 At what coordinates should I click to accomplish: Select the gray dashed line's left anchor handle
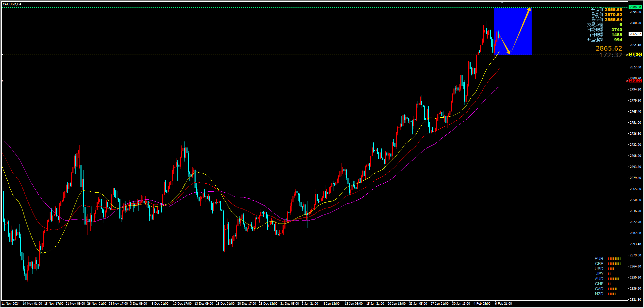coord(3,81)
